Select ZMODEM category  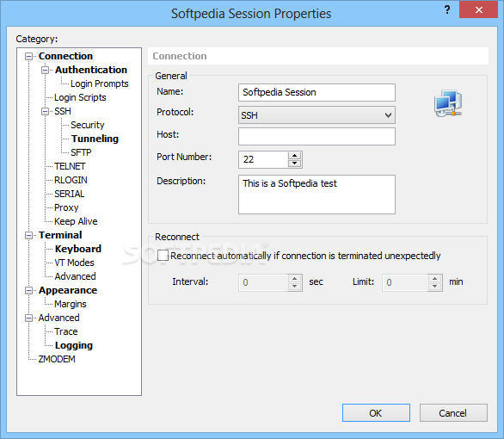coord(57,359)
